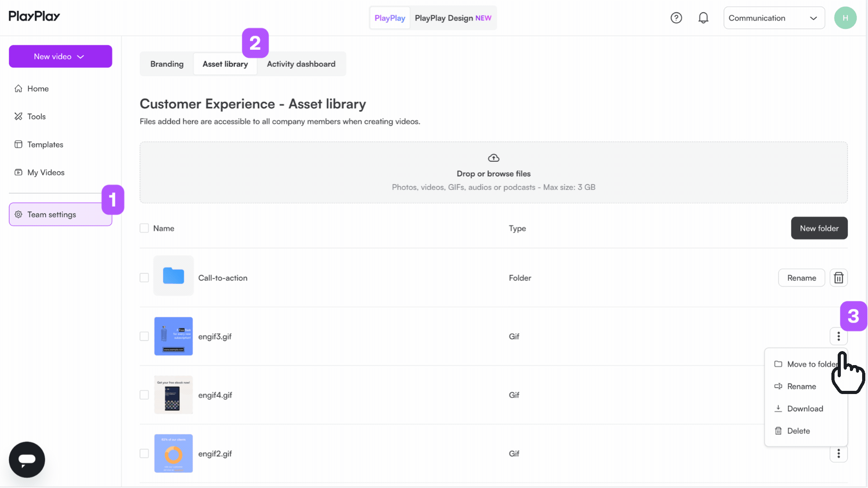The width and height of the screenshot is (868, 488).
Task: Click the user avatar H
Action: (845, 18)
